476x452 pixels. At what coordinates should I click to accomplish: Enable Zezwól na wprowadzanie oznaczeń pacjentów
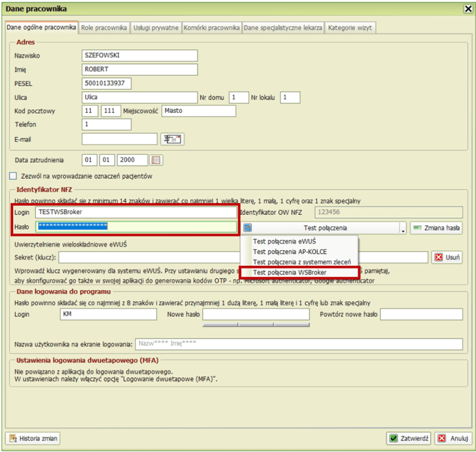click(x=13, y=176)
